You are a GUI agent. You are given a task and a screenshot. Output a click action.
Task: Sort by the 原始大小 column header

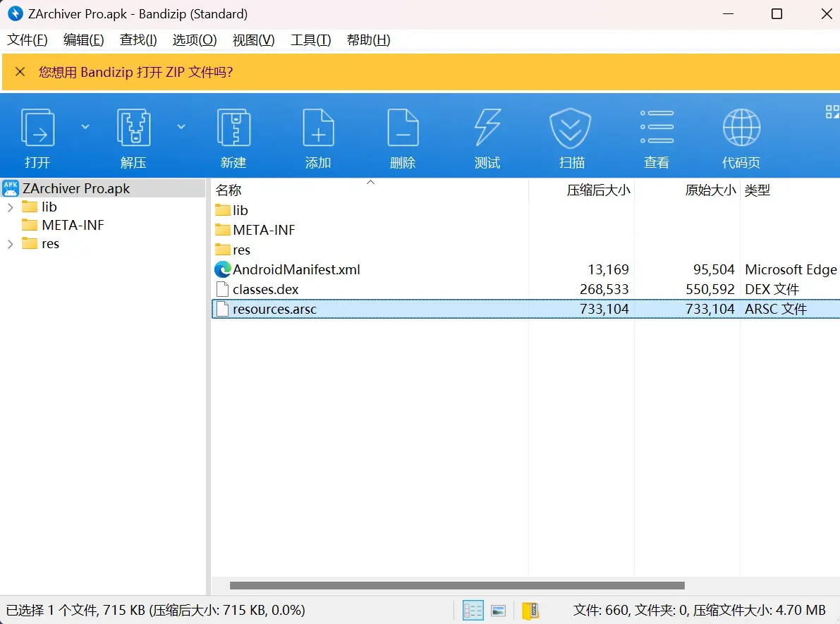click(x=710, y=190)
